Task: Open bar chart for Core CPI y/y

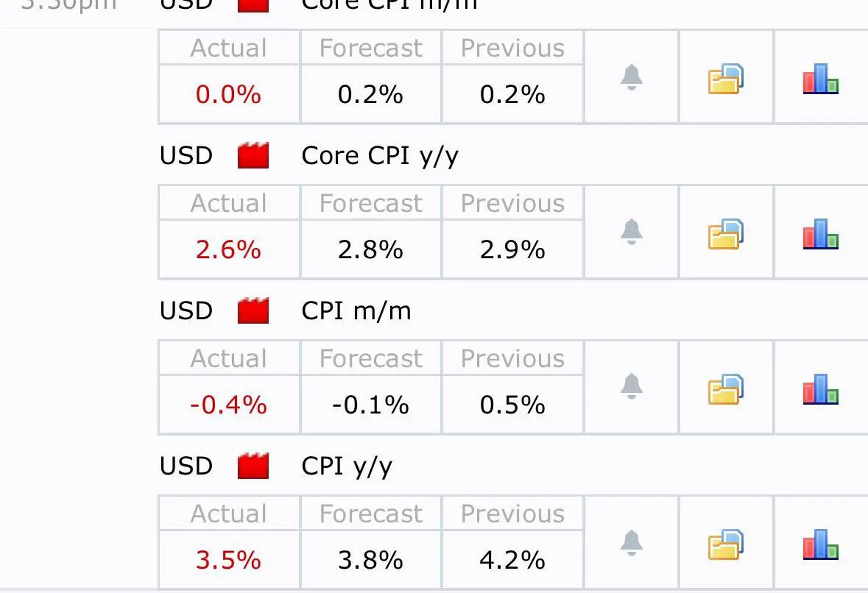Action: [x=820, y=234]
